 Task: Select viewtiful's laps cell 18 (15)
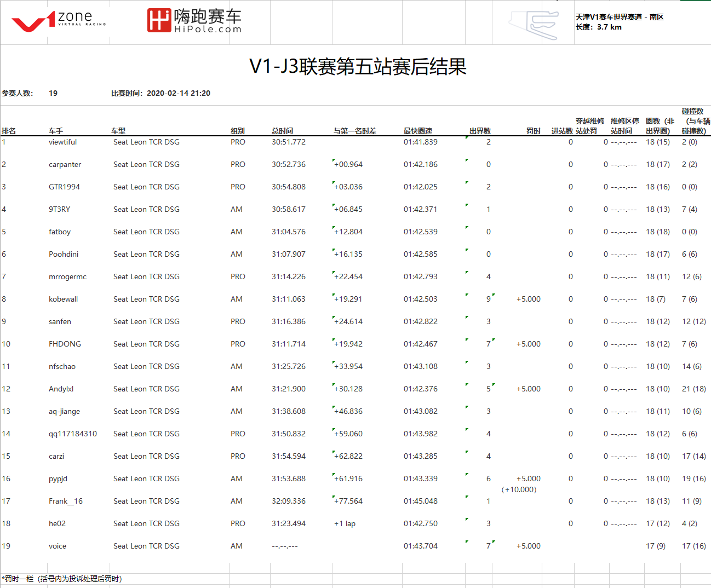coord(658,142)
